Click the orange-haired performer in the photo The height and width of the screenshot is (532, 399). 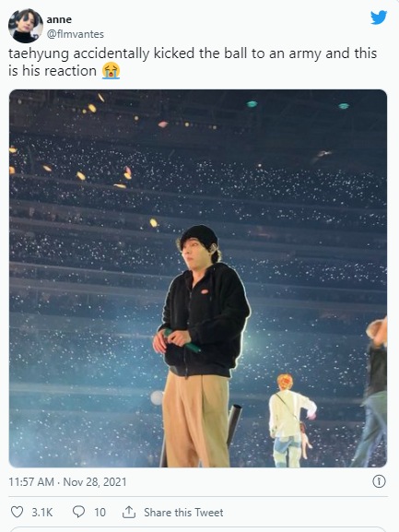click(291, 420)
